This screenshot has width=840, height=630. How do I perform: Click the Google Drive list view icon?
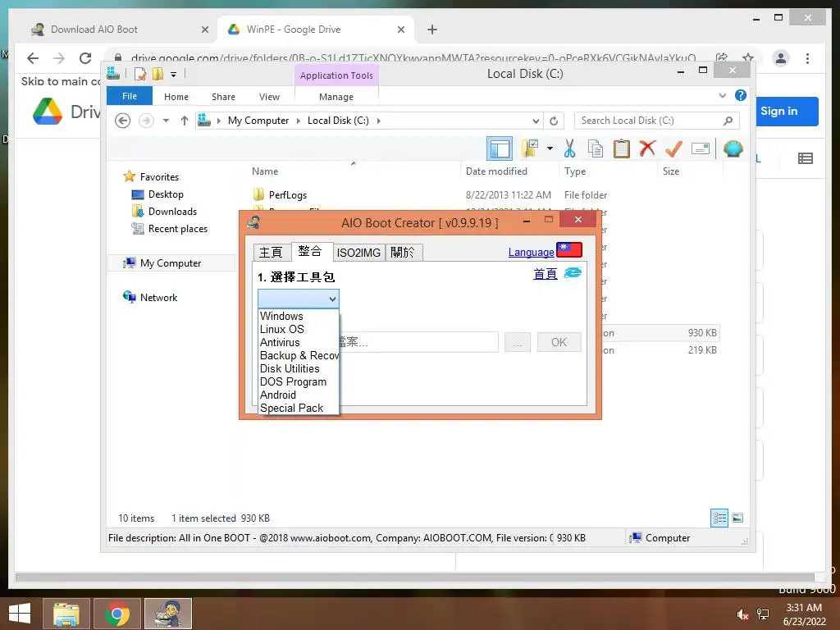click(806, 158)
